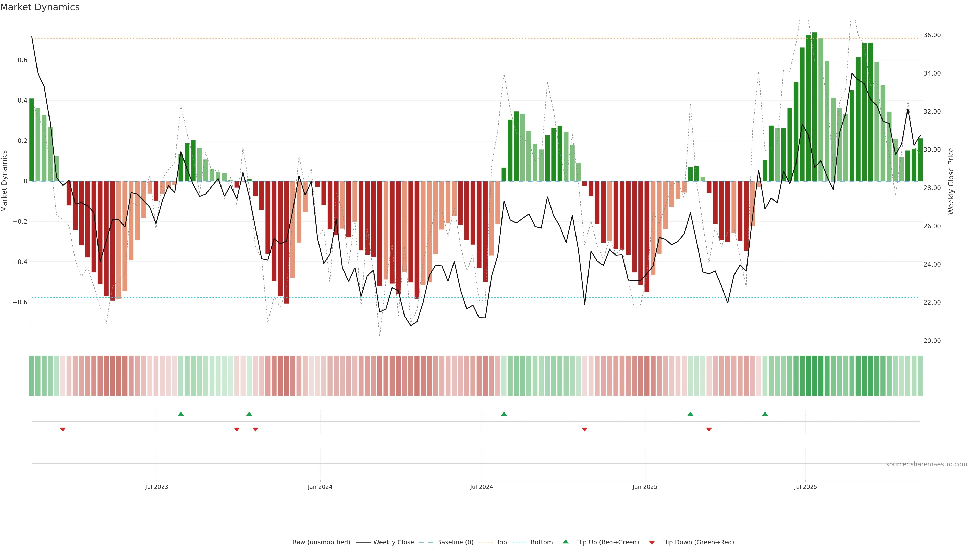Click flip-up triangle just after Jul 2024
Screen dimensions: 980x551
(x=504, y=414)
